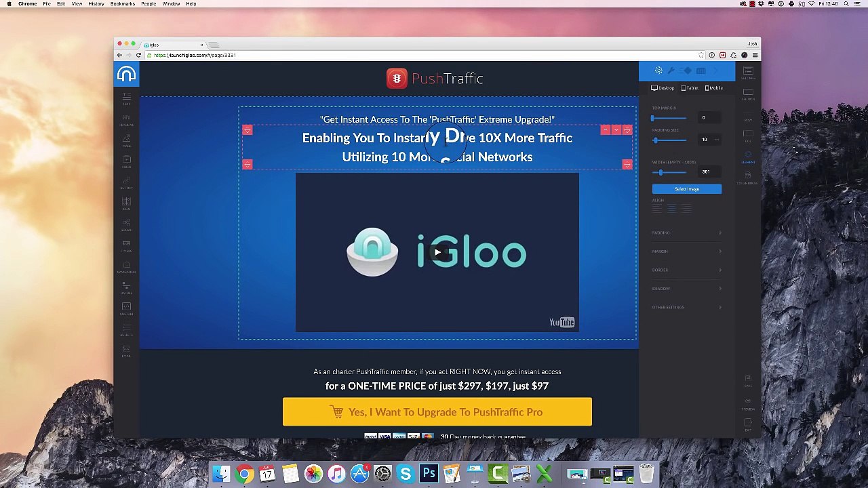Screen dimensions: 868x488
Task: Set alignment to right in the Align row
Action: pos(686,209)
